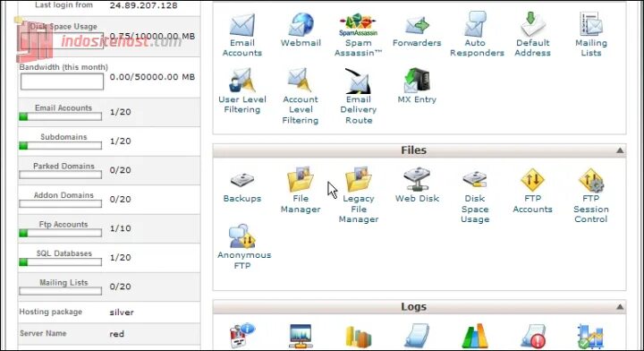644x351 pixels.
Task: Click the Subdomains usage bar
Action: click(x=61, y=145)
